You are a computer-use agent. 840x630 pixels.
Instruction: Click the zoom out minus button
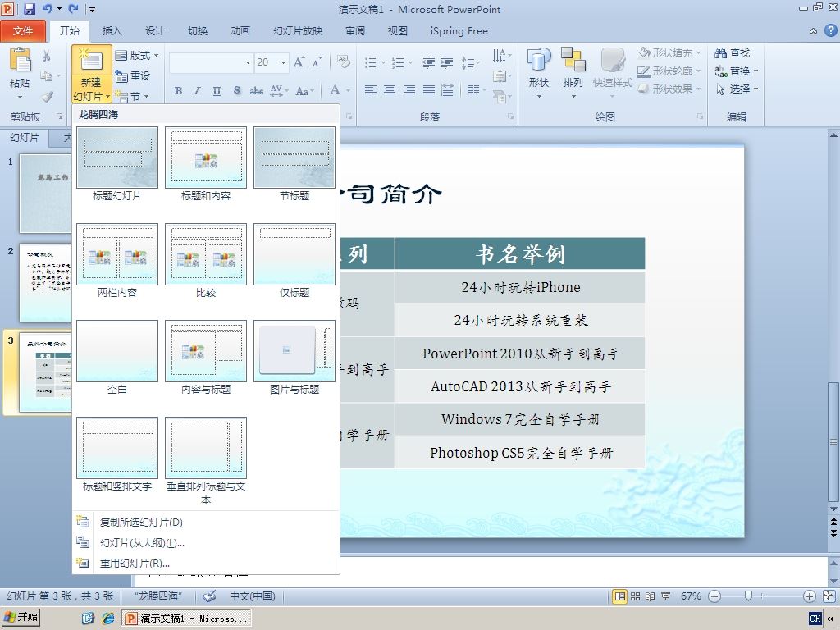click(714, 596)
